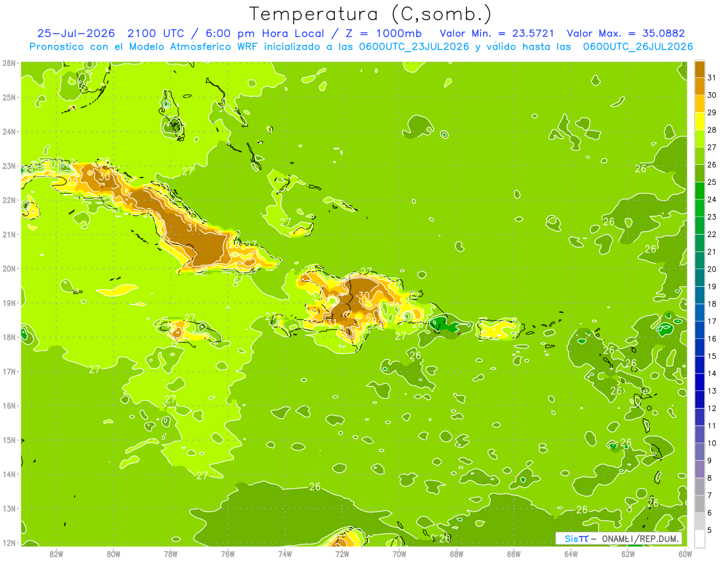Click the 'SisTT - ONAMET/REP.DOM.' logo label
The image size is (728, 562).
tap(619, 538)
